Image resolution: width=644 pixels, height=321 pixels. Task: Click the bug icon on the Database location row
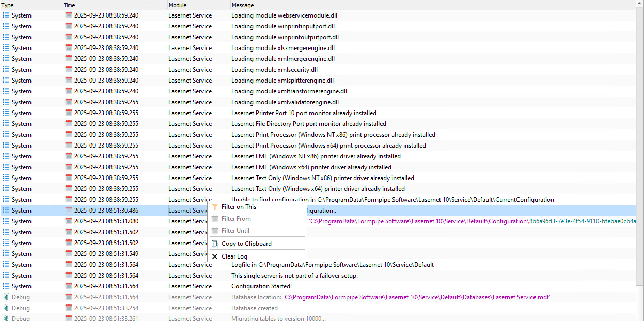(x=6, y=297)
